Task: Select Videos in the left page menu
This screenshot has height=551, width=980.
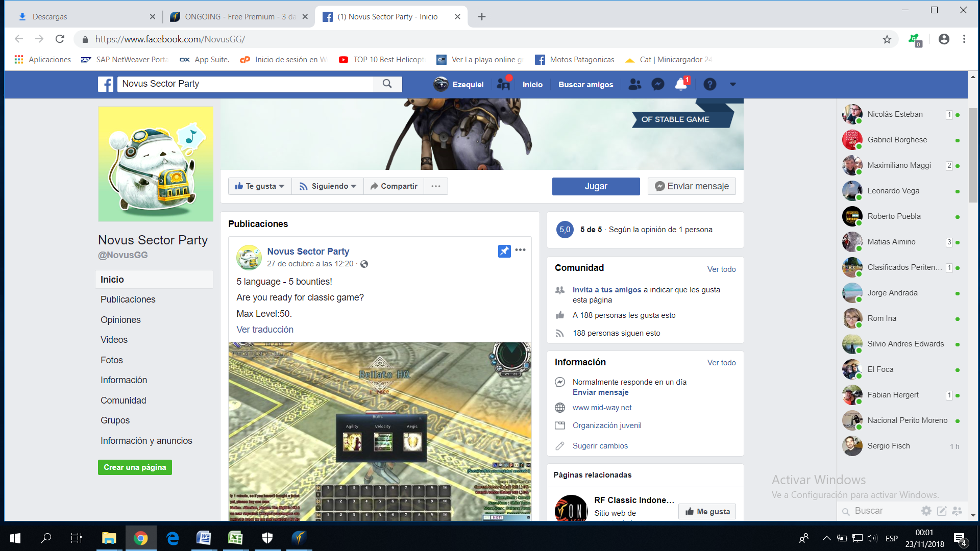Action: tap(114, 340)
